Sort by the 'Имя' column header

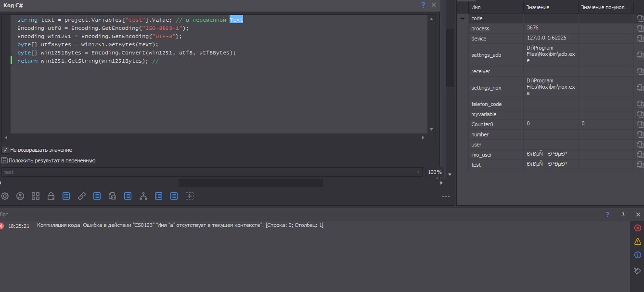(x=496, y=7)
